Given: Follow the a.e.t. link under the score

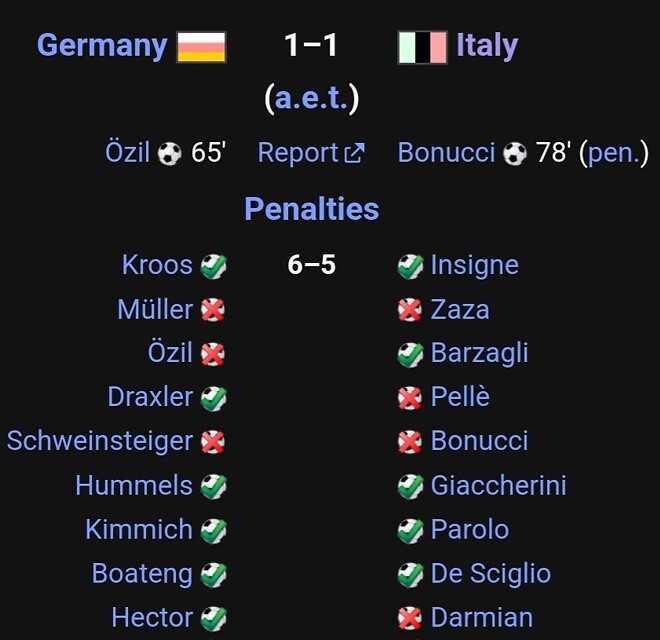Looking at the screenshot, I should [x=311, y=98].
